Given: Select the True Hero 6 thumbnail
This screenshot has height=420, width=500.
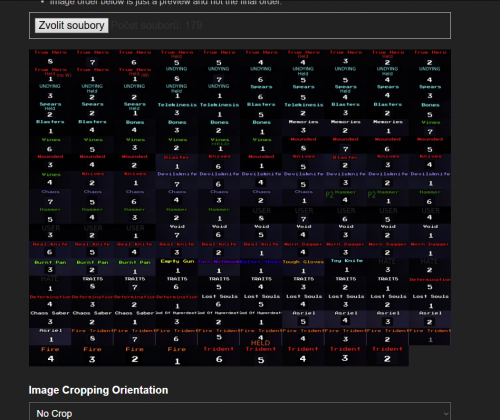Looking at the screenshot, I should [134, 58].
